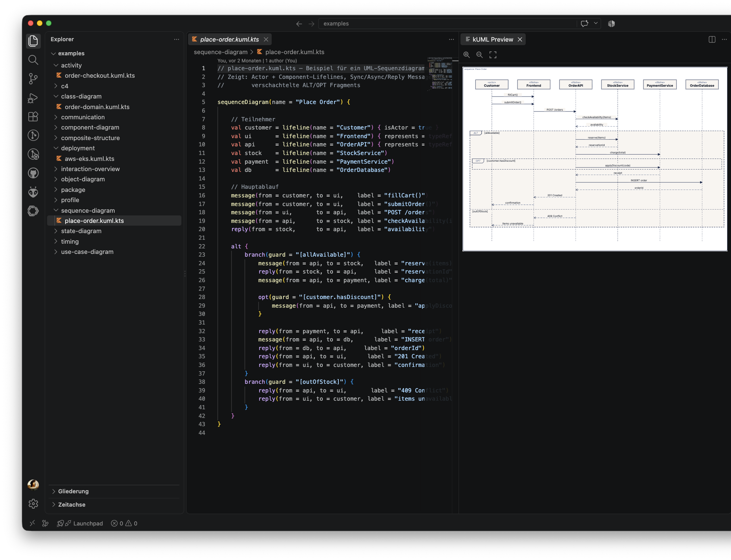The width and height of the screenshot is (731, 560).
Task: Click the code minimap
Action: point(440,74)
